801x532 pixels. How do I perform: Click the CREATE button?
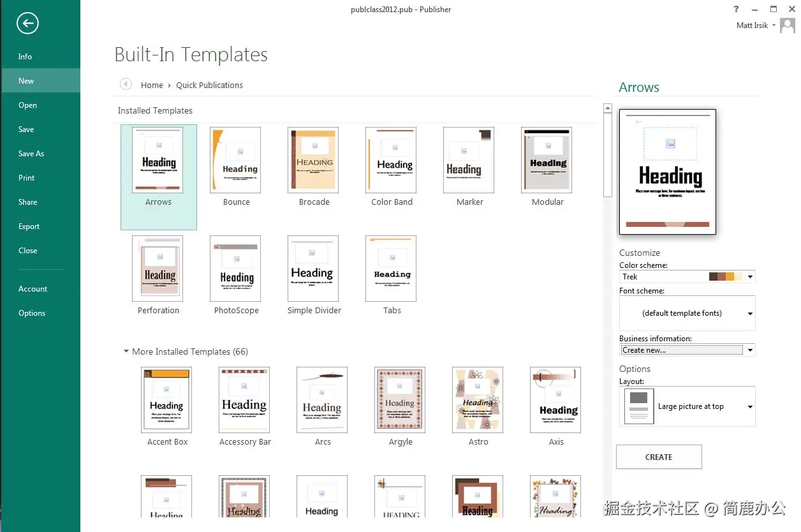coord(659,457)
